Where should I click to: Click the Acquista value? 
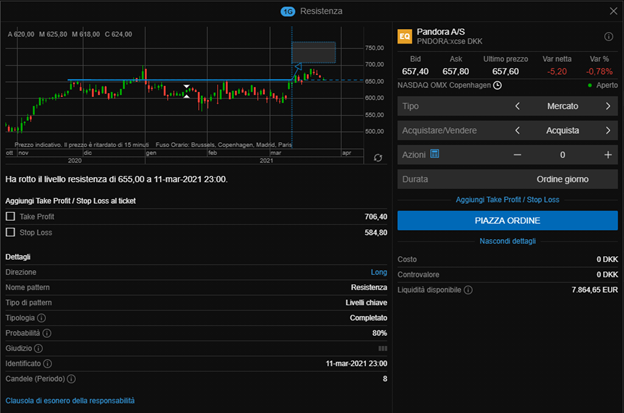point(562,131)
